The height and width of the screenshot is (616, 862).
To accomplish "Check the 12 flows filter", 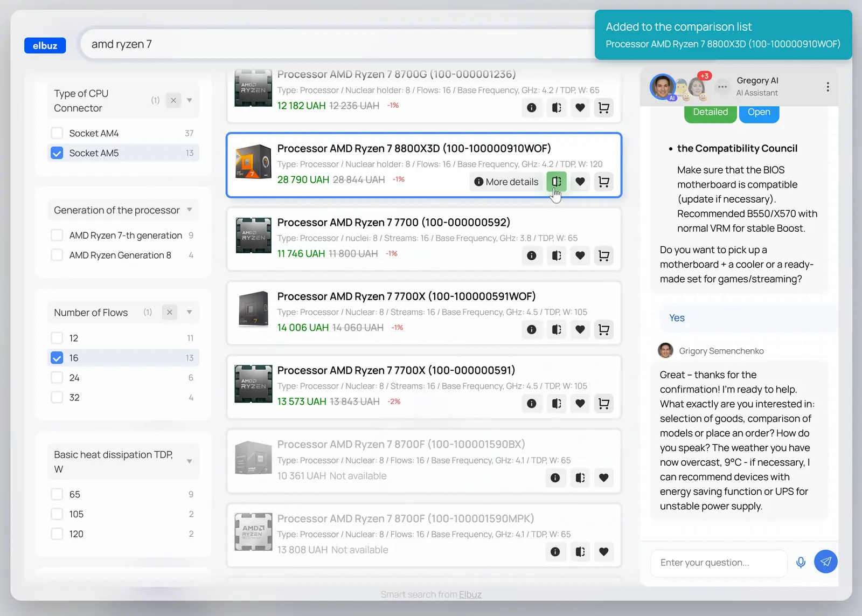I will [57, 338].
